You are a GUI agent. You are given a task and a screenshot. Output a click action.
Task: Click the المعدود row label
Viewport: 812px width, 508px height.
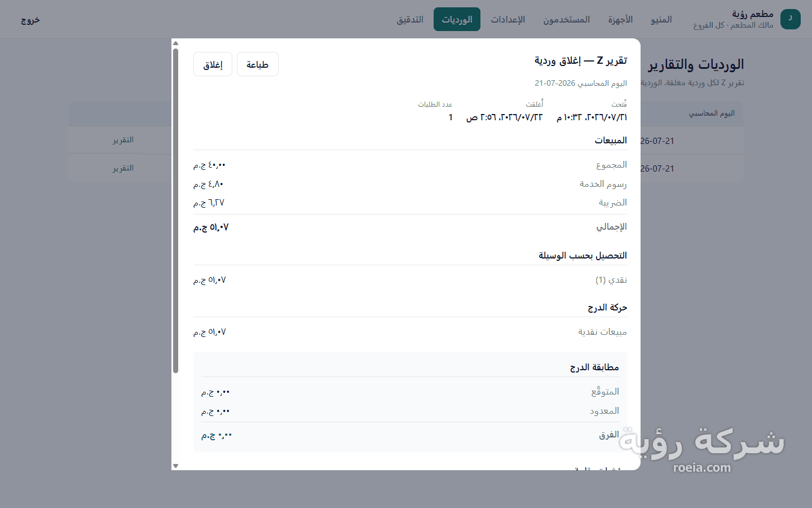pos(604,411)
